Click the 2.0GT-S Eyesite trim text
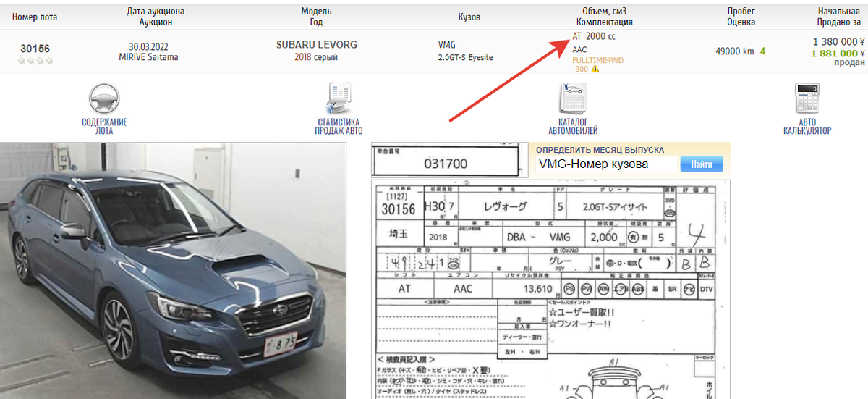 pyautogui.click(x=465, y=57)
